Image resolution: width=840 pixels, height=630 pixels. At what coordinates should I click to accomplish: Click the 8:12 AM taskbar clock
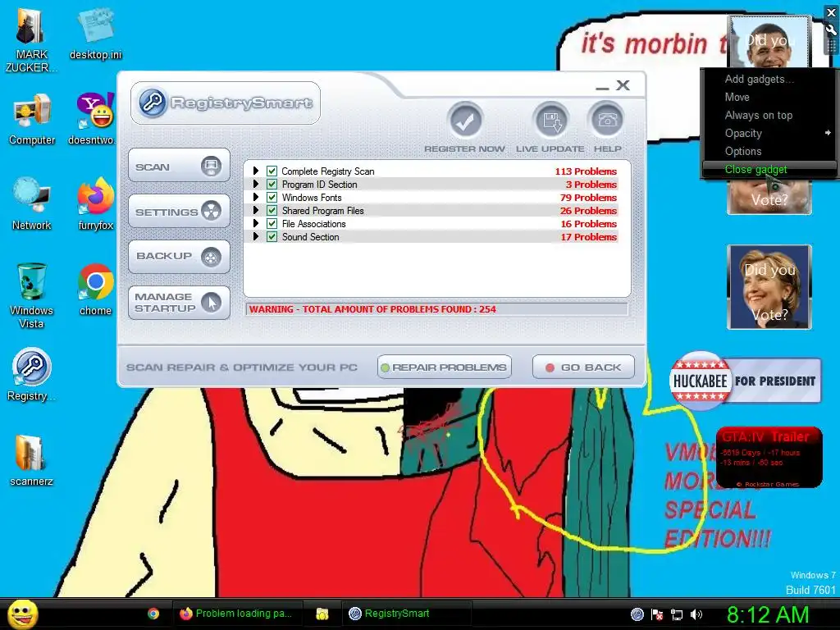coord(767,614)
